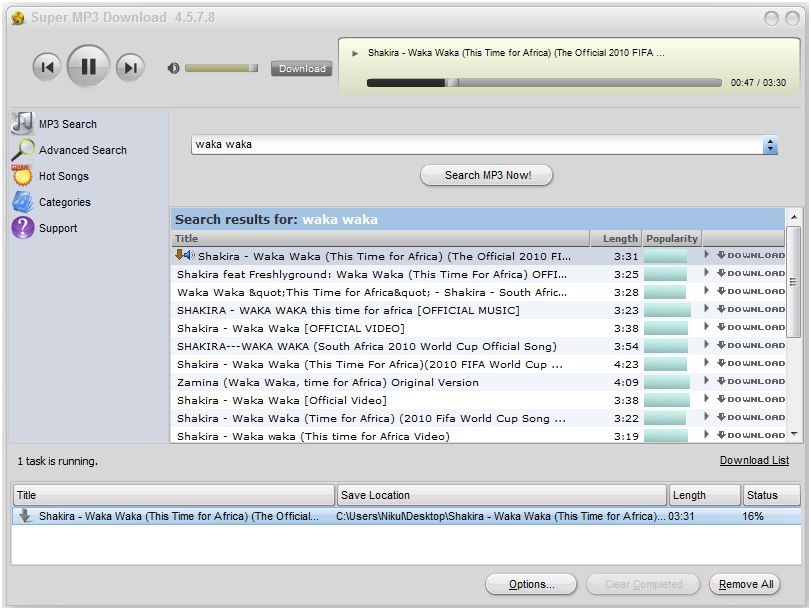Select the result Zamina (Waka Waka, time for Africa)
811x610 pixels.
pos(328,383)
